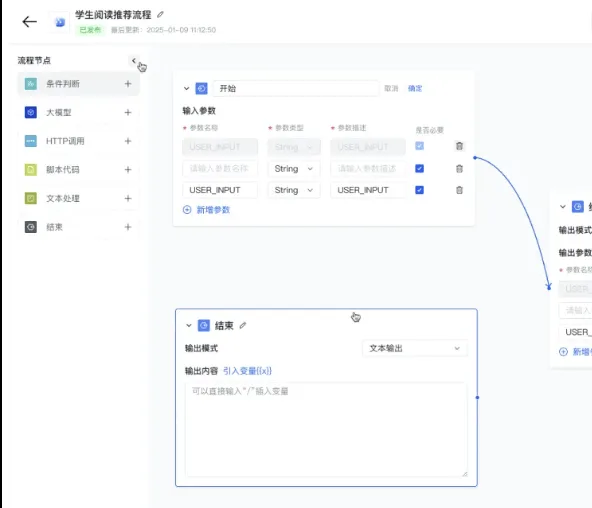Open the 文本输出 output mode dropdown
592x508 pixels.
pos(415,348)
